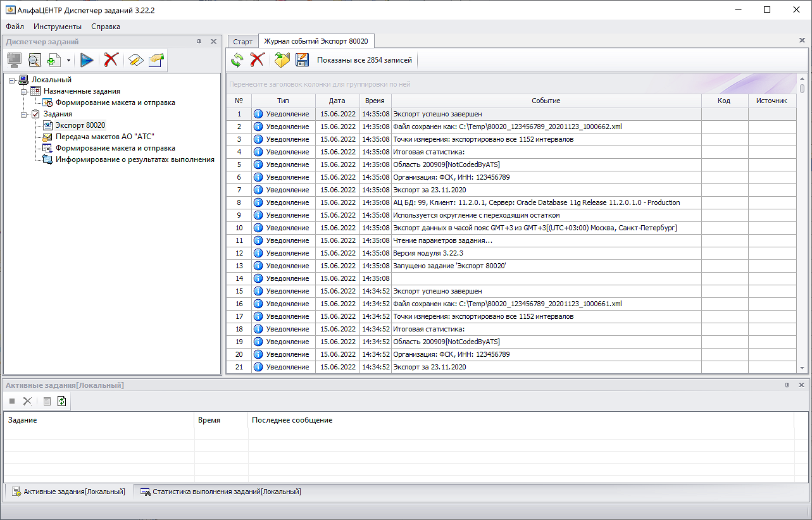The height and width of the screenshot is (520, 812).
Task: Click the info icon in log row 10
Action: [258, 228]
